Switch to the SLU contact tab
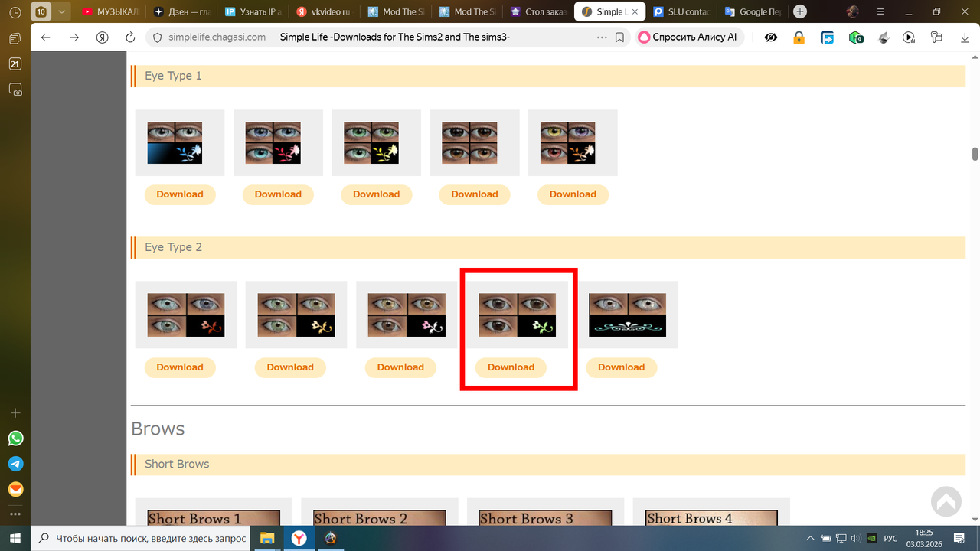The height and width of the screenshot is (551, 980). coord(681,11)
